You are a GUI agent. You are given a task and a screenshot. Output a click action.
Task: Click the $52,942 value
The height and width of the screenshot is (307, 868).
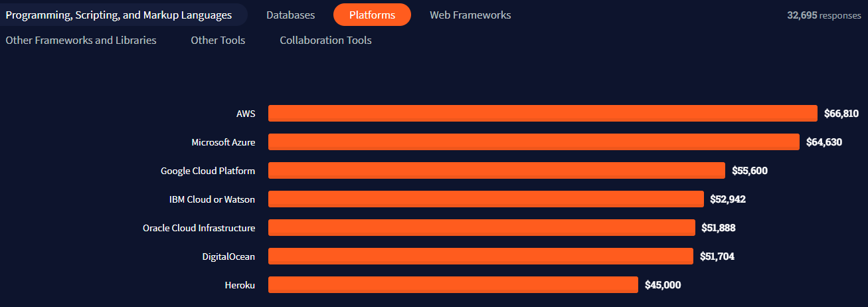click(x=728, y=199)
